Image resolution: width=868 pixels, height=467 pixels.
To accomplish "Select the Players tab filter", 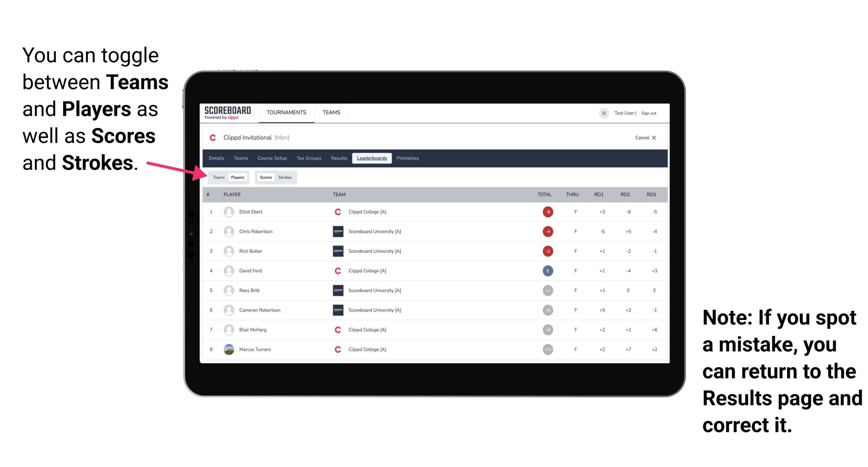I will (x=237, y=177).
